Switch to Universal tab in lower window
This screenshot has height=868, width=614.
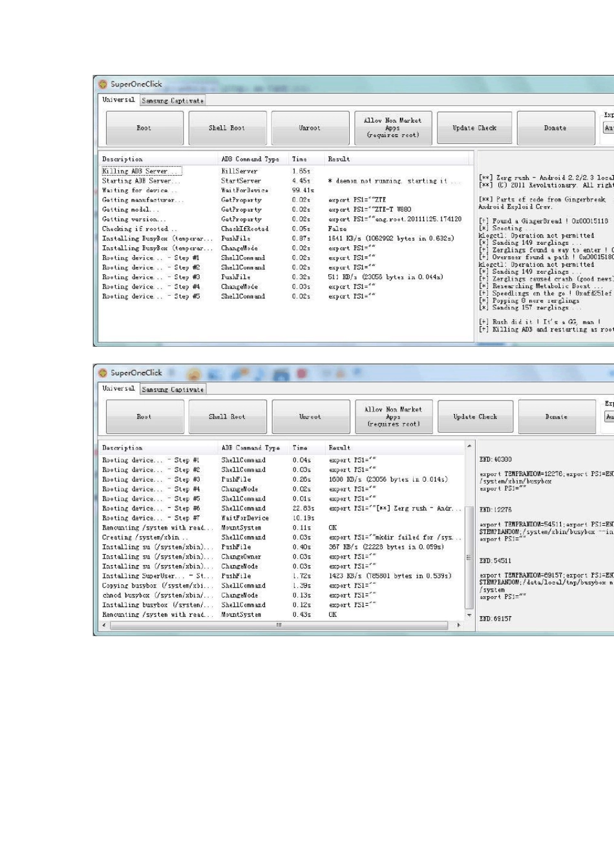pos(118,389)
